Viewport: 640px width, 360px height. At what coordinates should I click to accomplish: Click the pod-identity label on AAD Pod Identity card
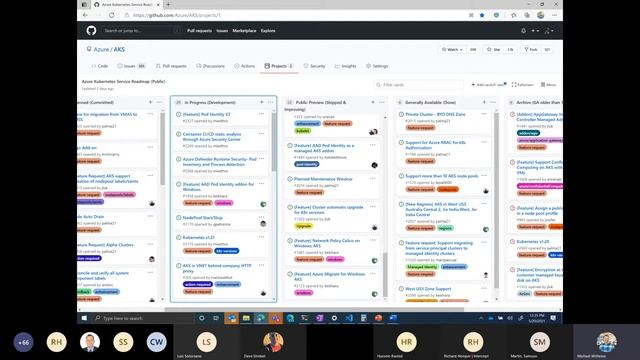tap(307, 164)
